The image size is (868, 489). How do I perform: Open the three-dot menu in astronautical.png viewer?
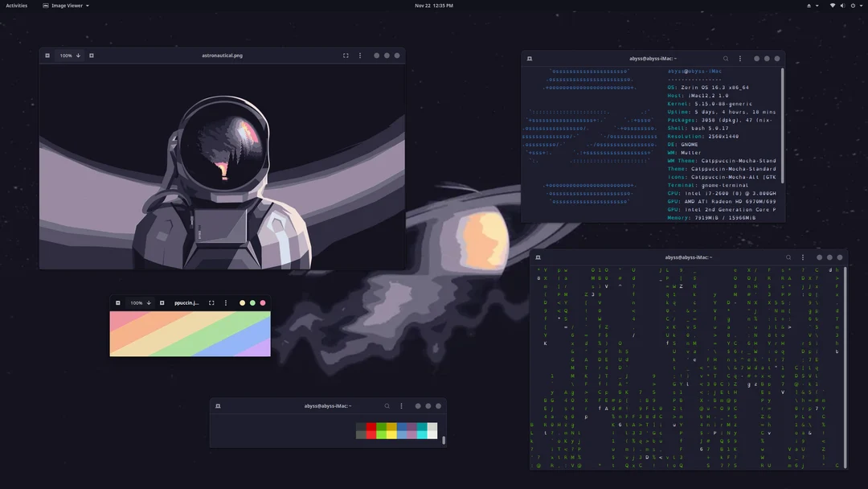(359, 55)
